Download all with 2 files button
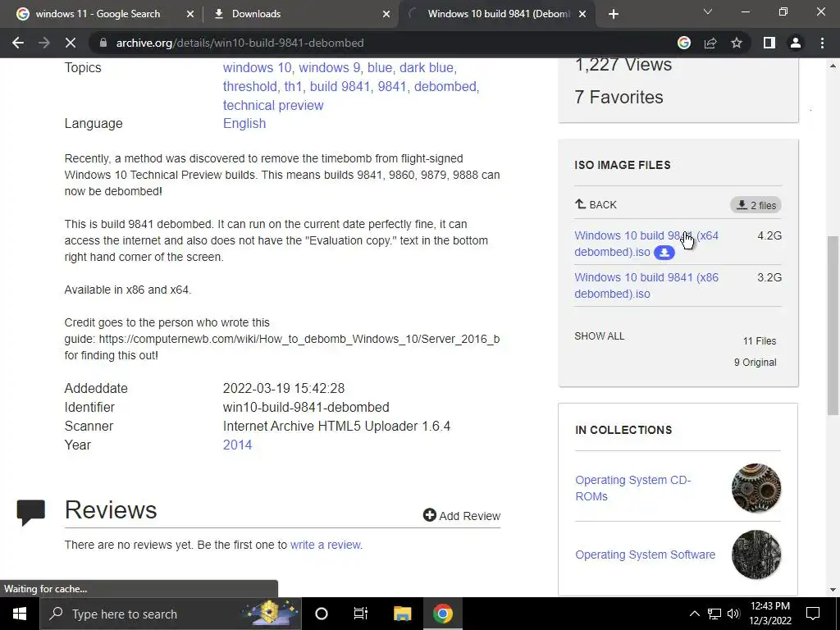Viewport: 840px width, 630px height. click(756, 205)
